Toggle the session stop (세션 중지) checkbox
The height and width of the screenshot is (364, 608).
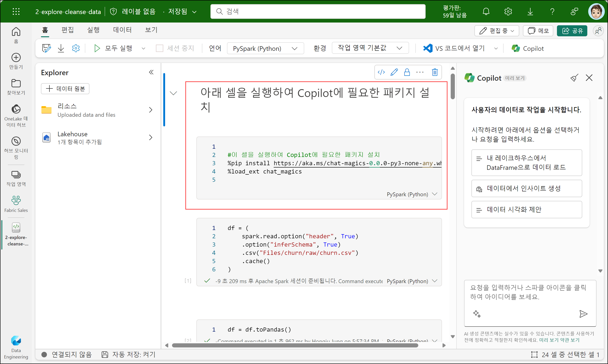click(x=160, y=48)
